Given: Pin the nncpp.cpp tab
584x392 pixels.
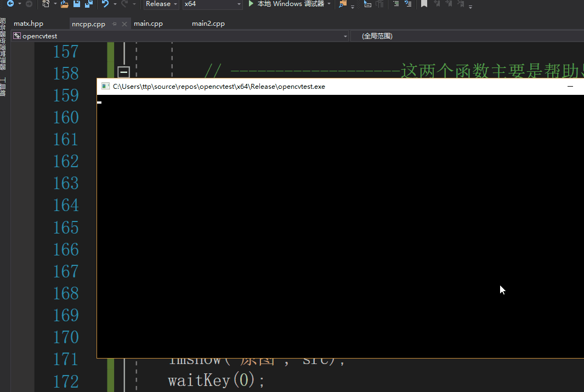Looking at the screenshot, I should pyautogui.click(x=115, y=24).
